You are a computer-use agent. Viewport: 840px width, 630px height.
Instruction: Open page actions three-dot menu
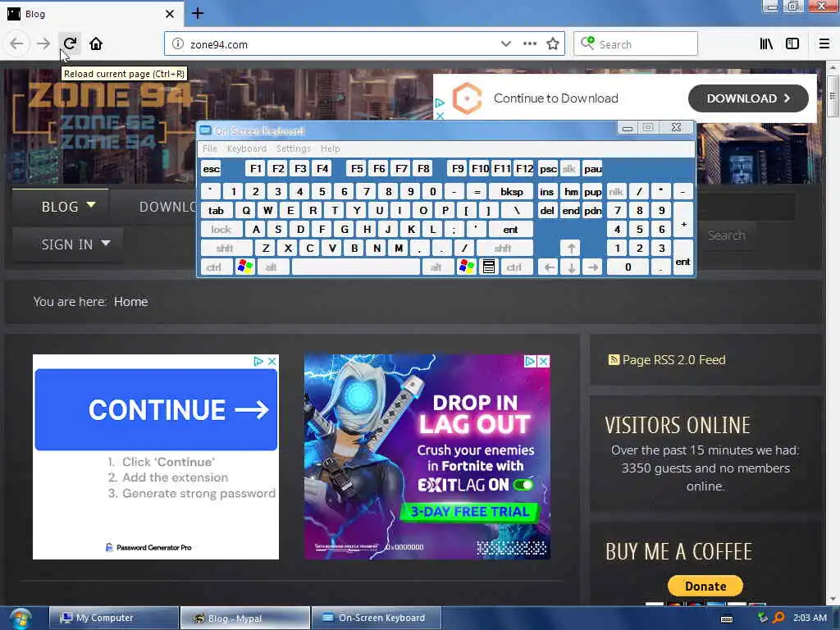529,44
